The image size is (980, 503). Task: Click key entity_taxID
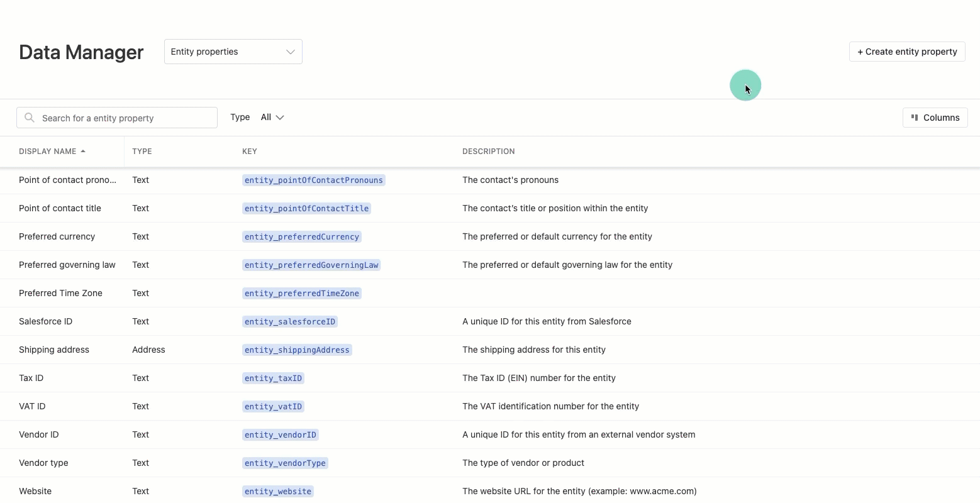click(x=274, y=379)
